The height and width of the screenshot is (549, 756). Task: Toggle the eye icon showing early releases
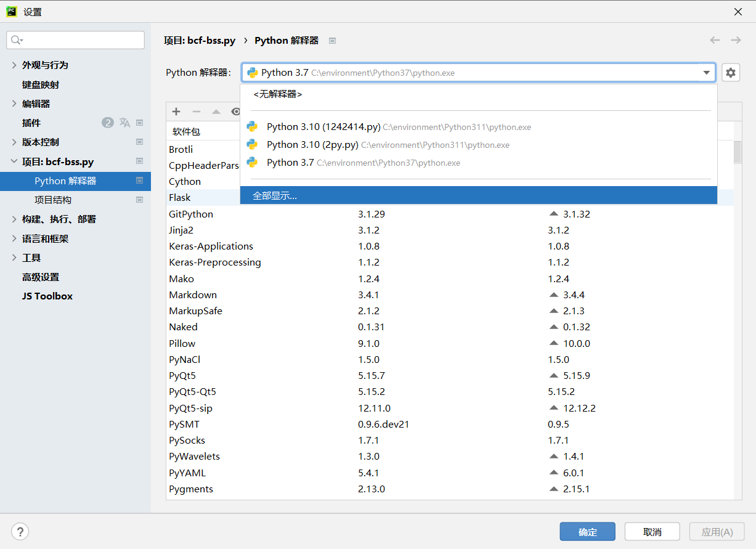point(235,112)
